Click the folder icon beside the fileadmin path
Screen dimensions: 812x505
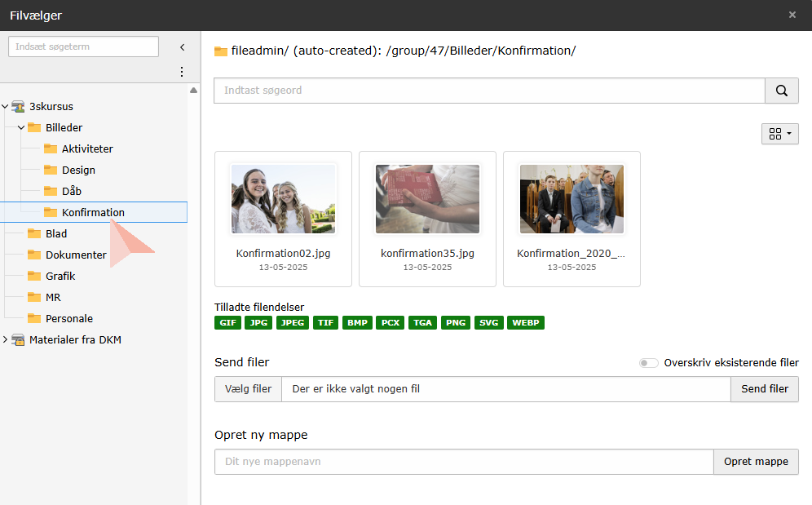(x=221, y=51)
